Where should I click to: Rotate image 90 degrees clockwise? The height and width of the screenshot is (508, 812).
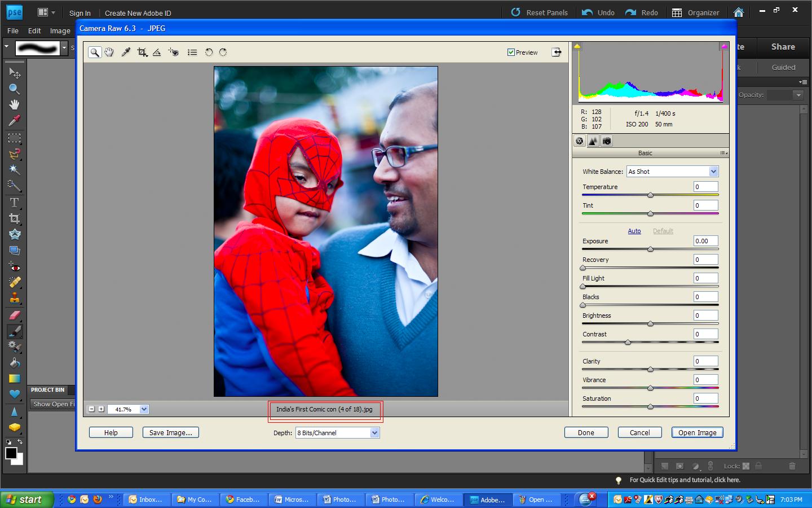pyautogui.click(x=223, y=52)
